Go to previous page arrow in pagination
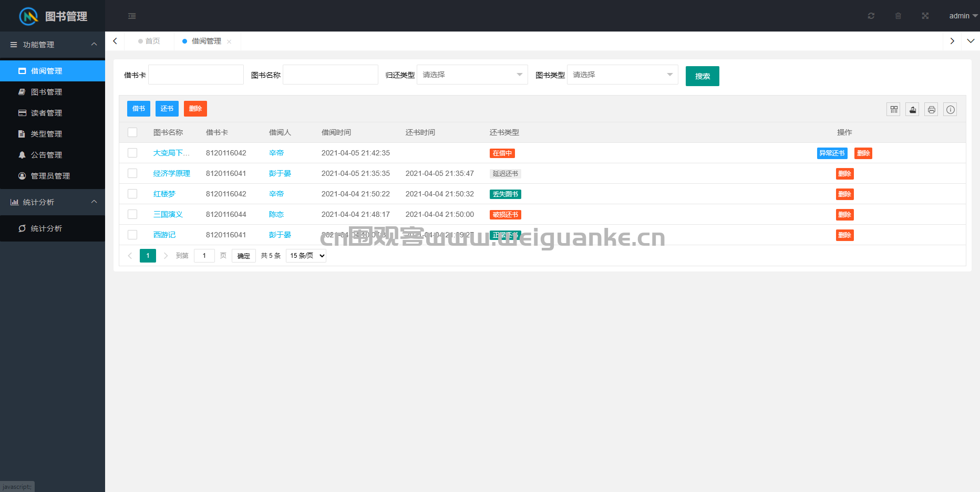Image resolution: width=980 pixels, height=492 pixels. click(130, 256)
